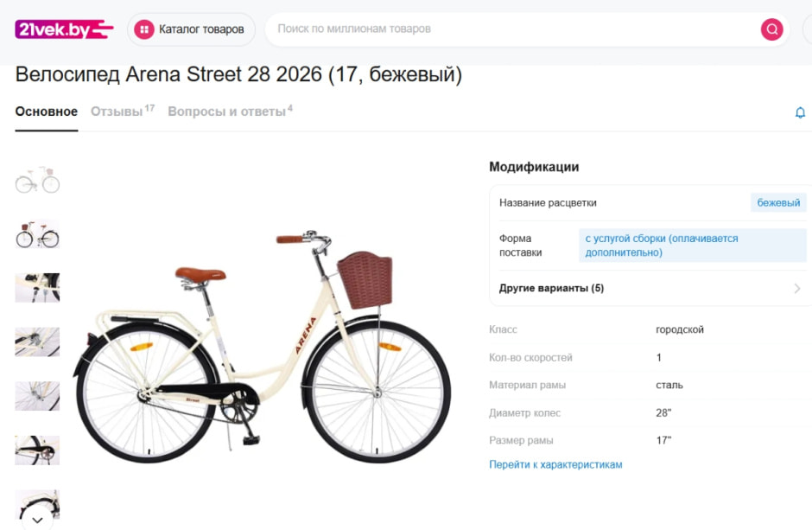Select the fourth thumbnail showing wheel detail

[x=37, y=342]
